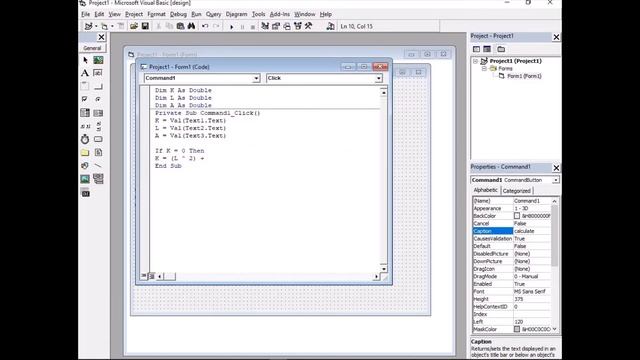Collapse the Project1 (Project1) tree node
The image size is (640, 360).
[x=476, y=61]
